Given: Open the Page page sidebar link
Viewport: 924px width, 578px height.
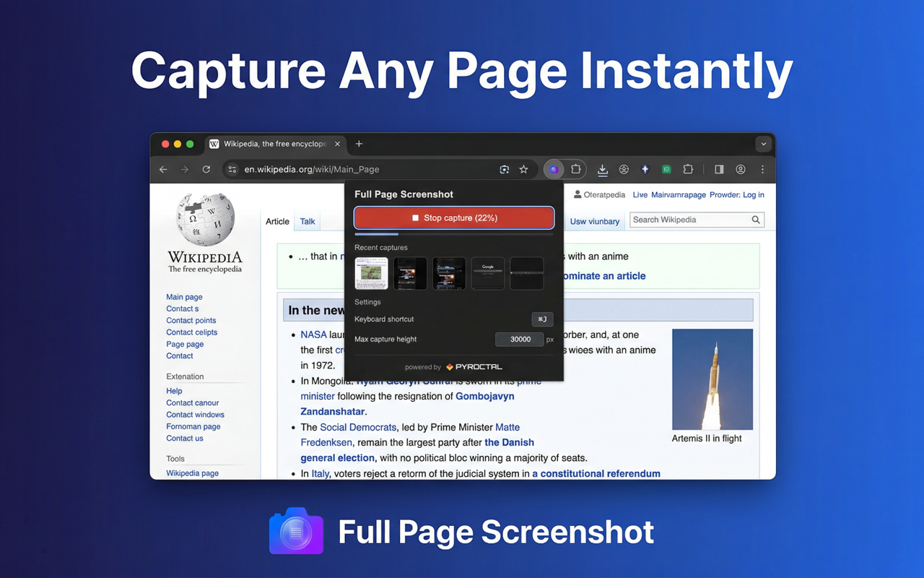Looking at the screenshot, I should pyautogui.click(x=185, y=344).
